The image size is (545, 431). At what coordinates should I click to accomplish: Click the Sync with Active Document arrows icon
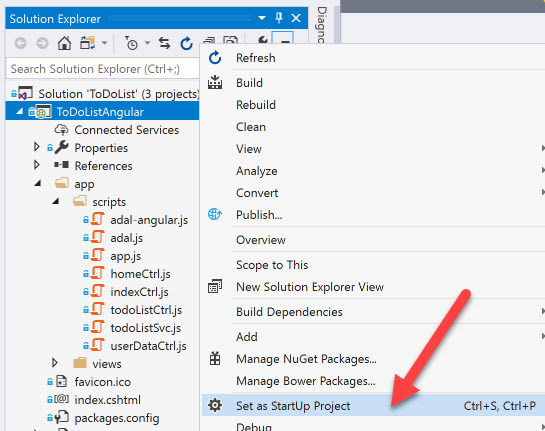click(164, 43)
